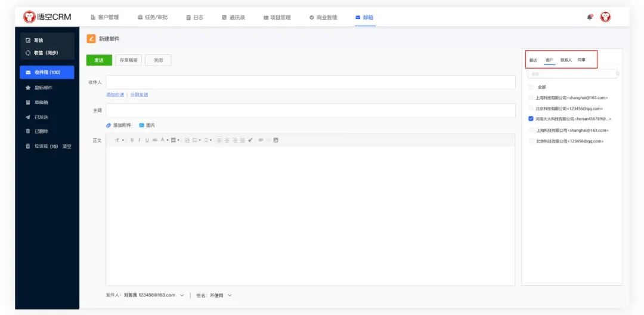Click the green 发送 send button
This screenshot has height=315, width=644.
pos(98,60)
